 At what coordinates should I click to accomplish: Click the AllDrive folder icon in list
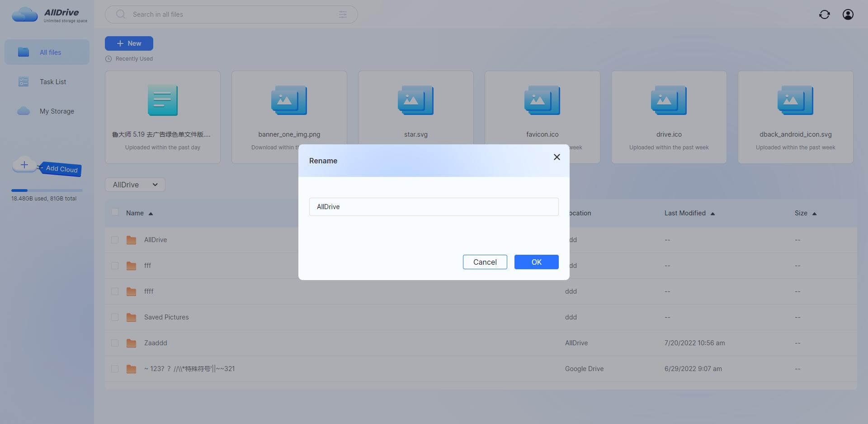click(132, 240)
